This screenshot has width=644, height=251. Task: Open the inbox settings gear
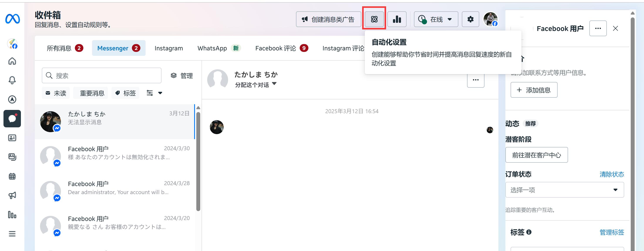pyautogui.click(x=471, y=19)
